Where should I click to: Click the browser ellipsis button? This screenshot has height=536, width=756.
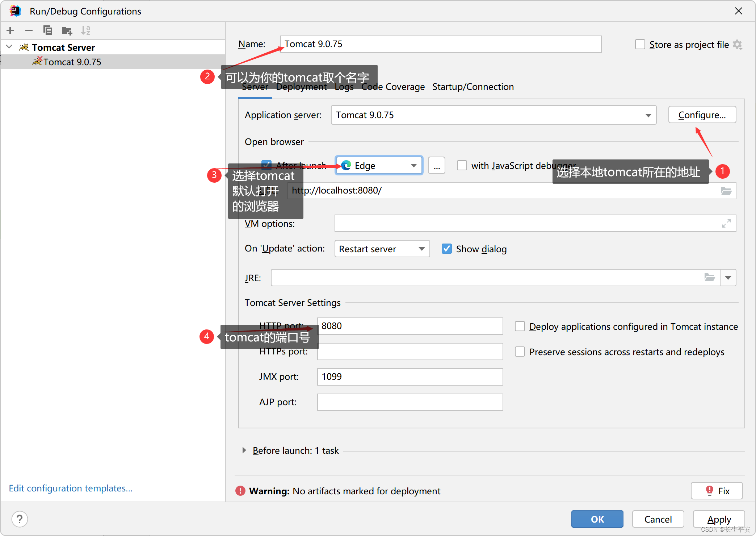437,166
